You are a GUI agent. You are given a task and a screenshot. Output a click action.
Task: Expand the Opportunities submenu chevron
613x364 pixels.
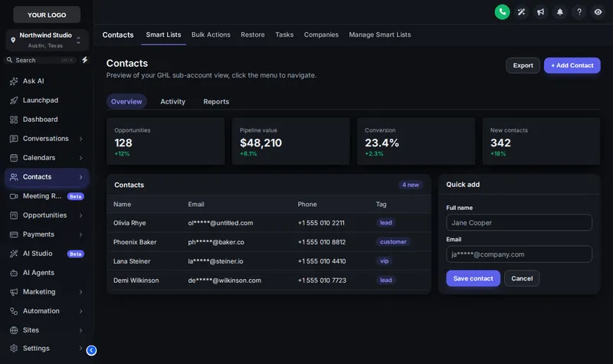click(x=81, y=215)
